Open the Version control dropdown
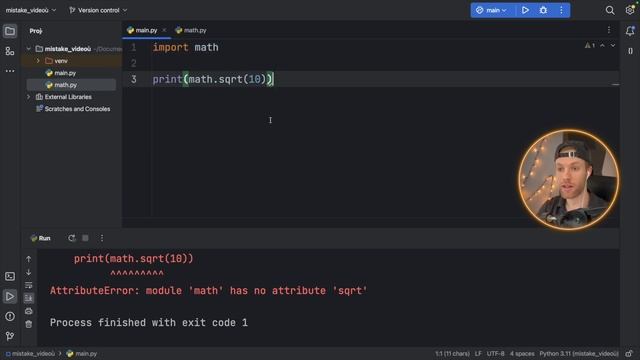 (x=98, y=10)
